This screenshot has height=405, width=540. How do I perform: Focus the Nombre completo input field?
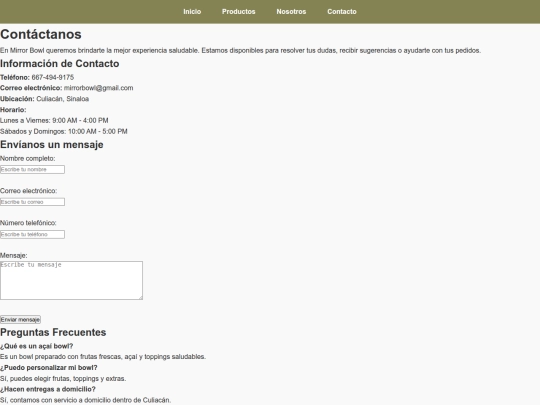pos(32,169)
